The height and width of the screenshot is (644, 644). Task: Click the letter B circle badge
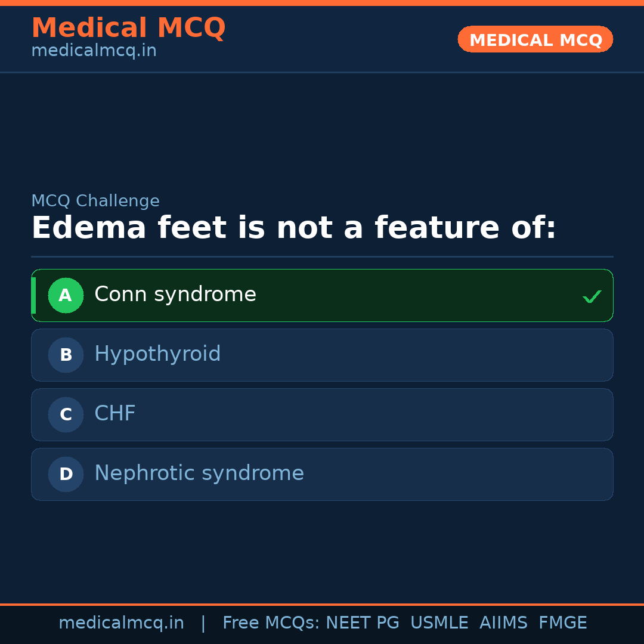click(x=66, y=355)
